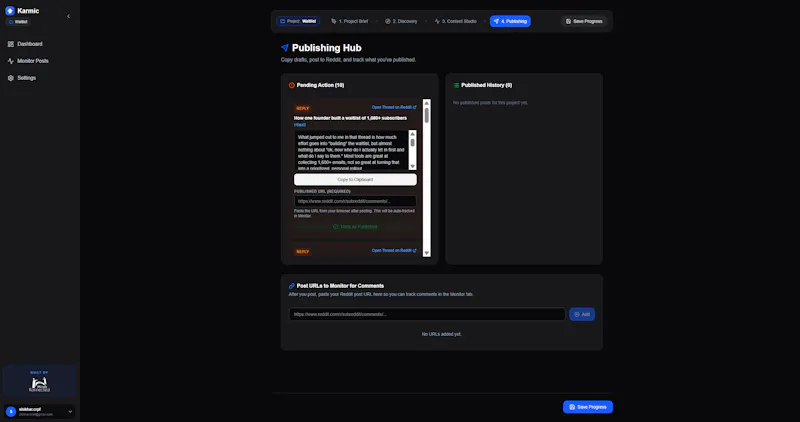Click inside the reply draft text area

tap(352, 150)
